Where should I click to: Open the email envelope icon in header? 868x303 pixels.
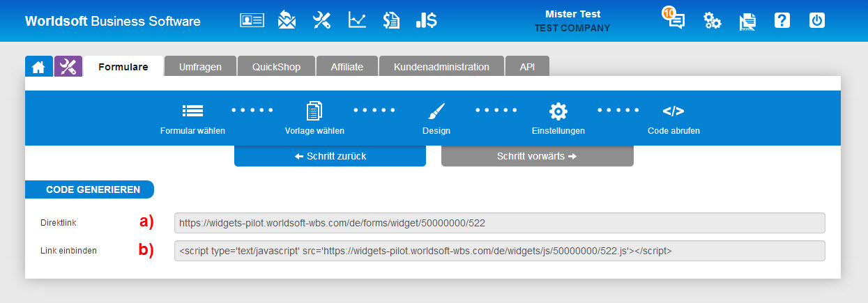coord(287,20)
